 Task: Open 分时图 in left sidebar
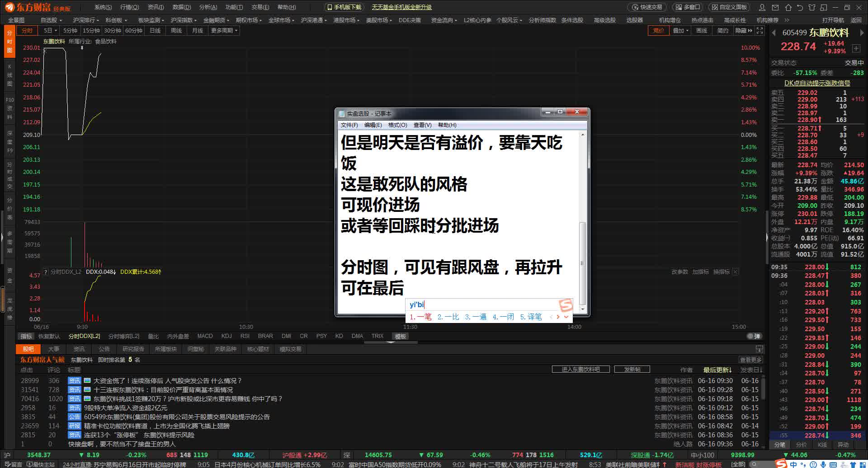[x=9, y=42]
